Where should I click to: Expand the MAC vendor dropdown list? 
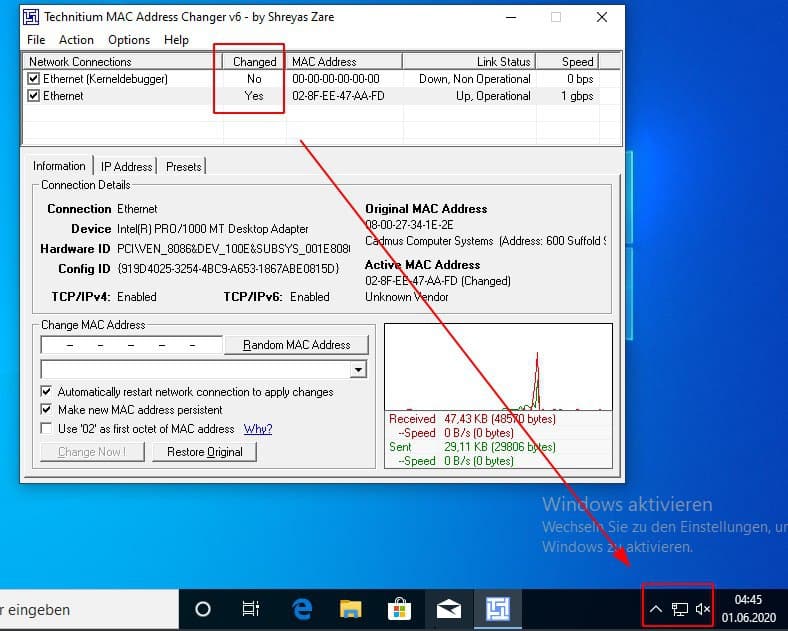point(359,370)
